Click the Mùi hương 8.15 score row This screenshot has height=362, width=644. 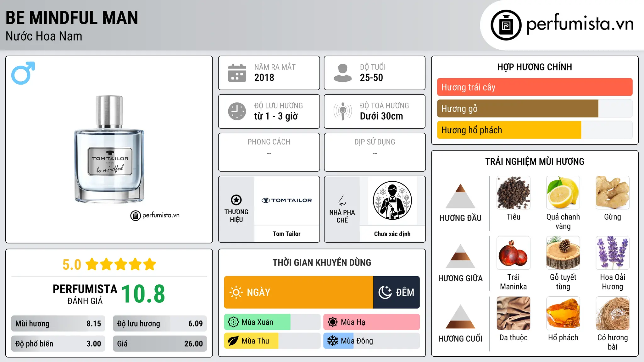click(x=58, y=323)
